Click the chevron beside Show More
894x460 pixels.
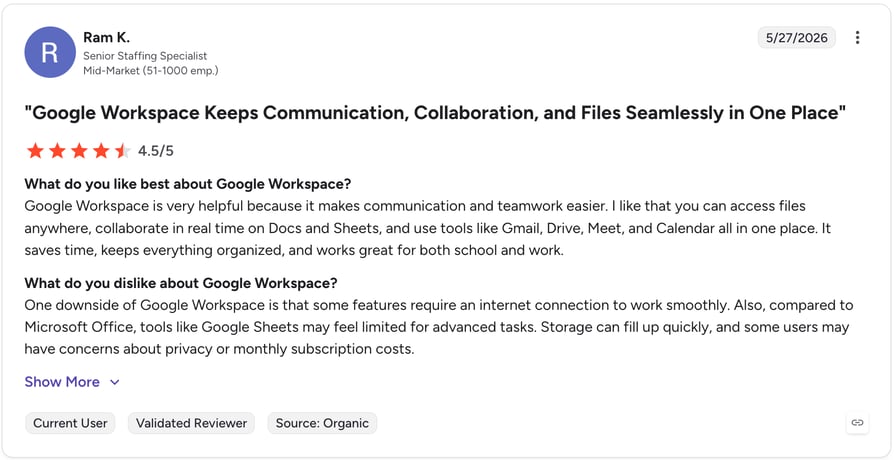(x=115, y=382)
